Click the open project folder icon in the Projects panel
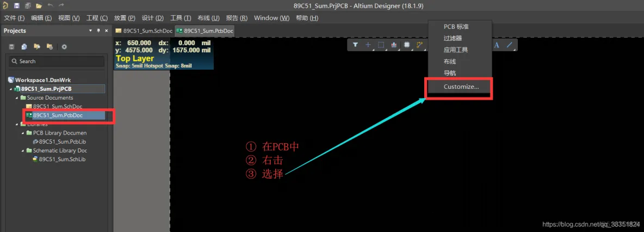 click(37, 46)
